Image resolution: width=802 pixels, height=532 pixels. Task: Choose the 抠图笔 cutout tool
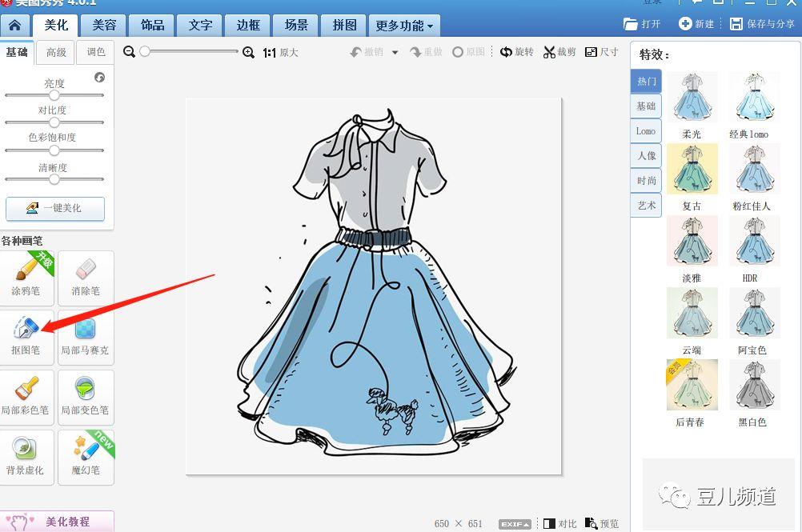[x=26, y=338]
